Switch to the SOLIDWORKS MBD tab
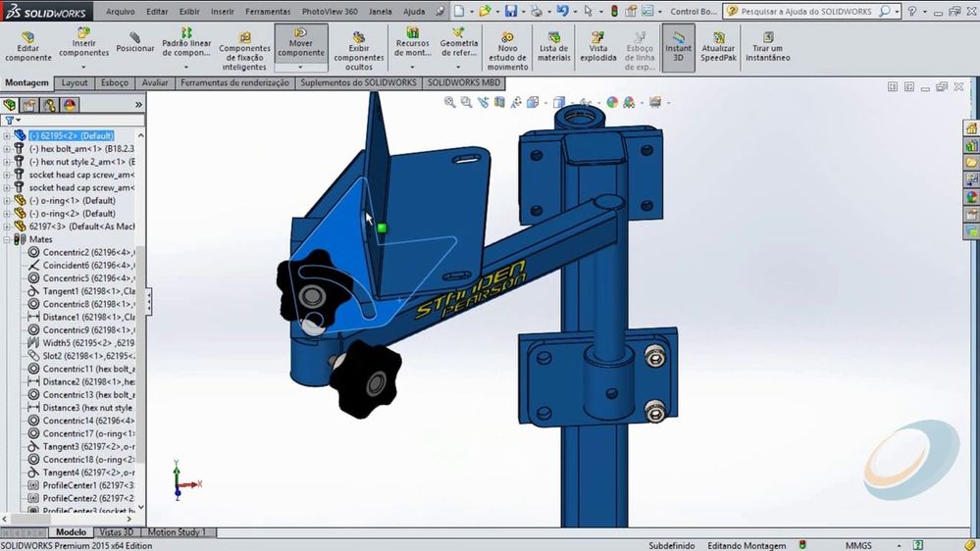 pos(464,82)
